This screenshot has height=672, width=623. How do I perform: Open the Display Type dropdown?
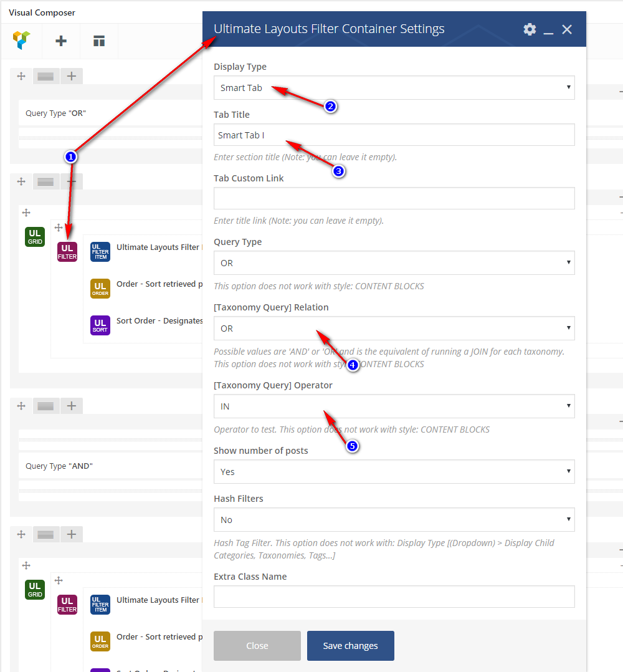click(394, 88)
